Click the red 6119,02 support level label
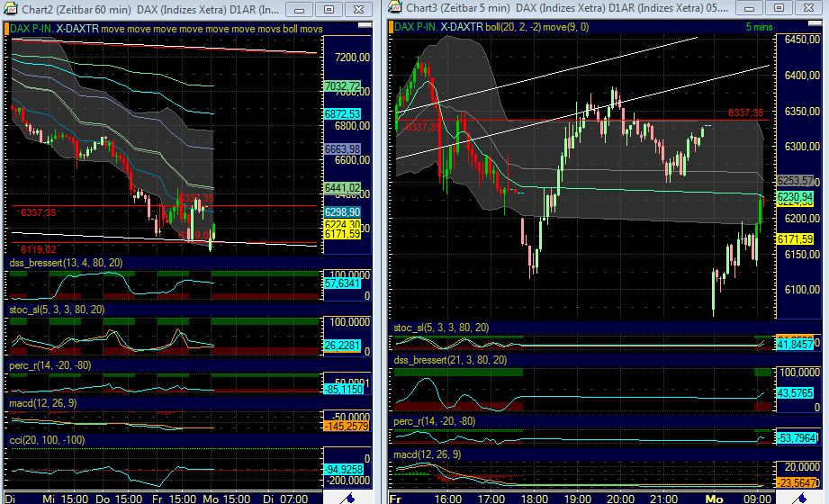Viewport: 829px width, 504px height. point(38,249)
